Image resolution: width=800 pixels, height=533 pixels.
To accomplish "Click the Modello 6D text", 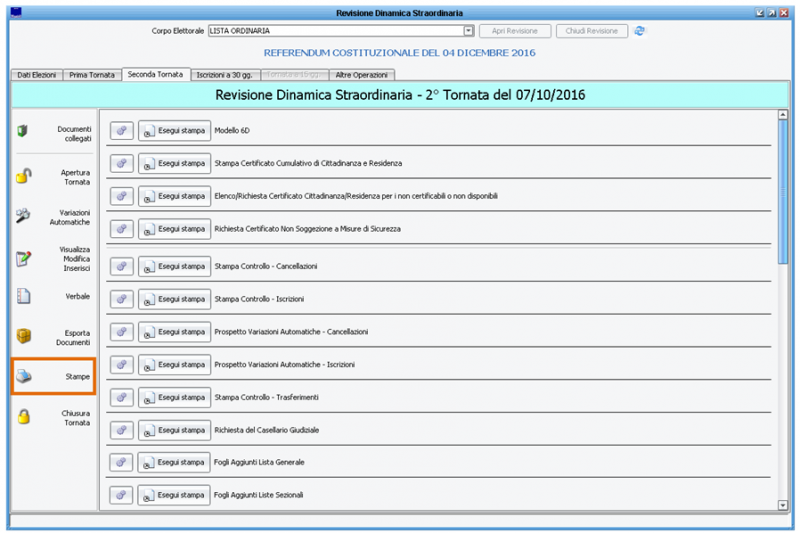I will (x=232, y=131).
